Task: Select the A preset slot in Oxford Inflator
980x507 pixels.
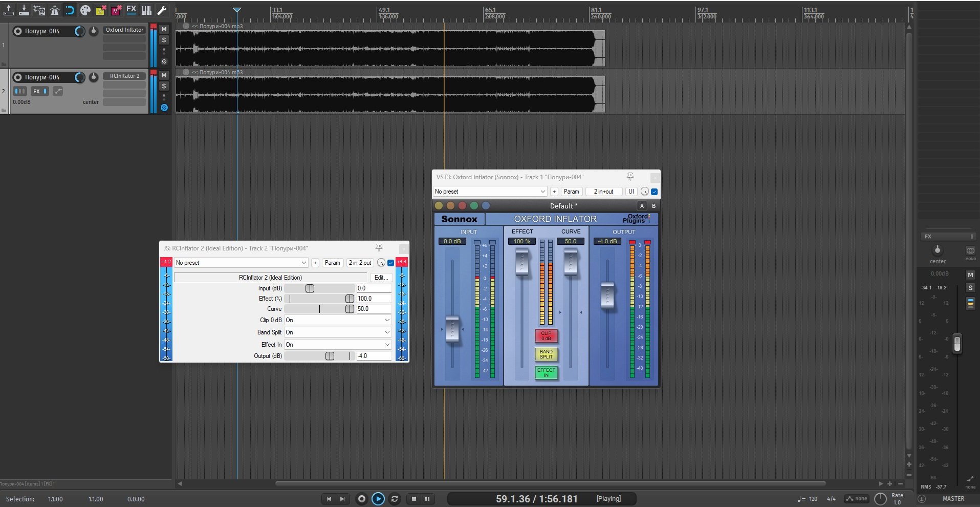Action: pyautogui.click(x=642, y=206)
